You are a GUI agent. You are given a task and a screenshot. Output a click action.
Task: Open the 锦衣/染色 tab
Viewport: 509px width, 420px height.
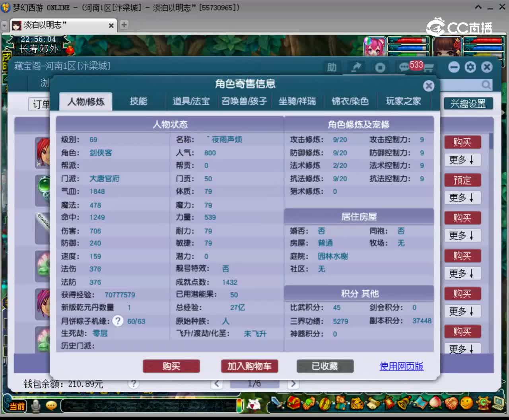point(350,101)
